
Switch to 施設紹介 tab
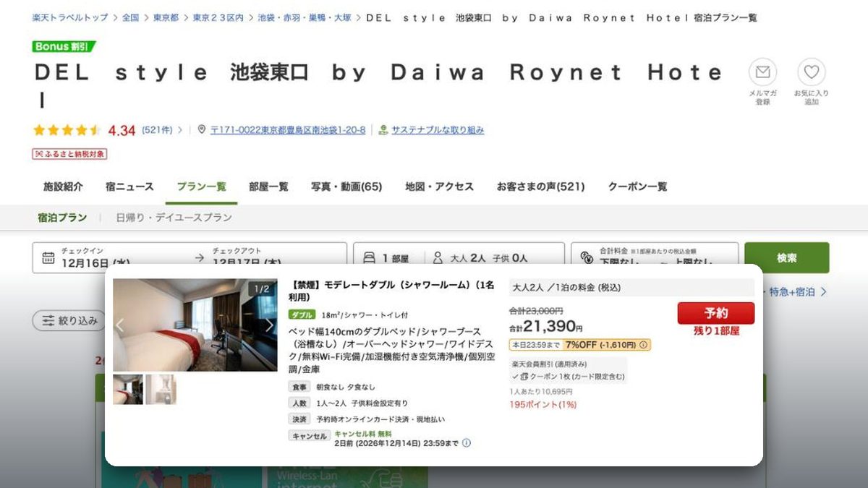63,187
